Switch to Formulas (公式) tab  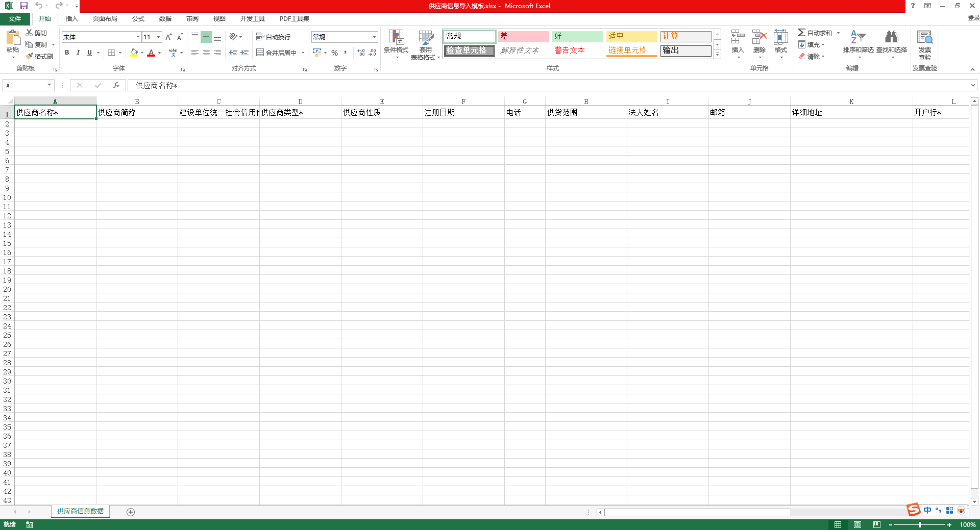click(138, 18)
